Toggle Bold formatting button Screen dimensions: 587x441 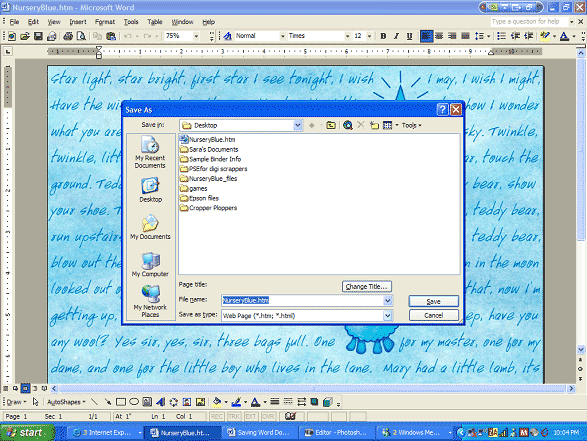(x=383, y=36)
